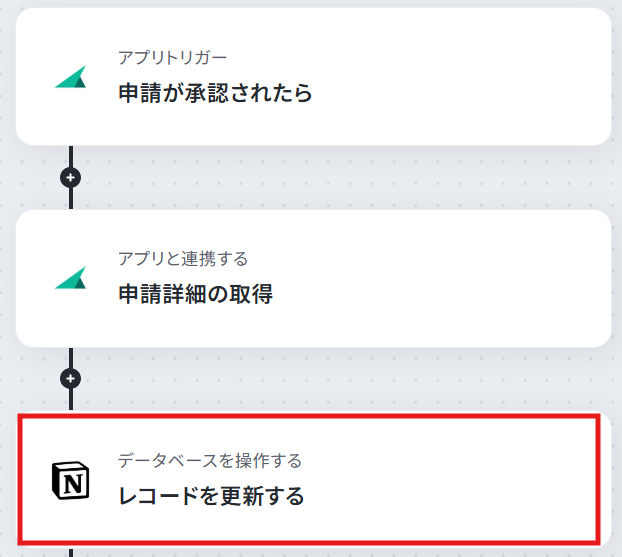Add a step via the plus below 申請が承認されたら
622x557 pixels.
point(71,177)
